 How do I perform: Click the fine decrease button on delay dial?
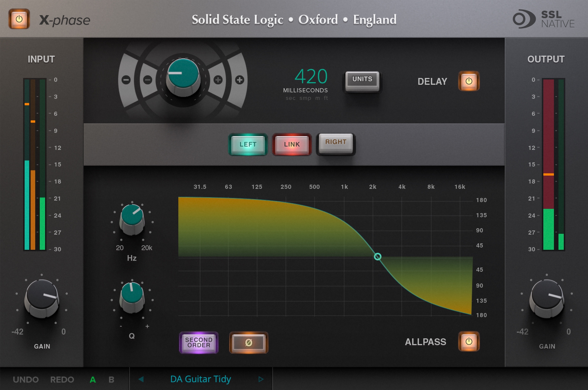(x=148, y=80)
